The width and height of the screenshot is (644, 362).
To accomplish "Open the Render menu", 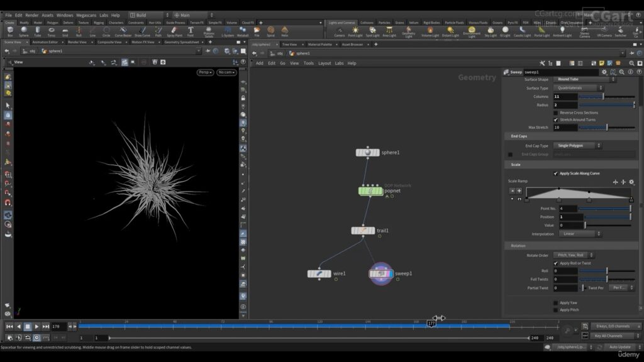I will tap(31, 15).
